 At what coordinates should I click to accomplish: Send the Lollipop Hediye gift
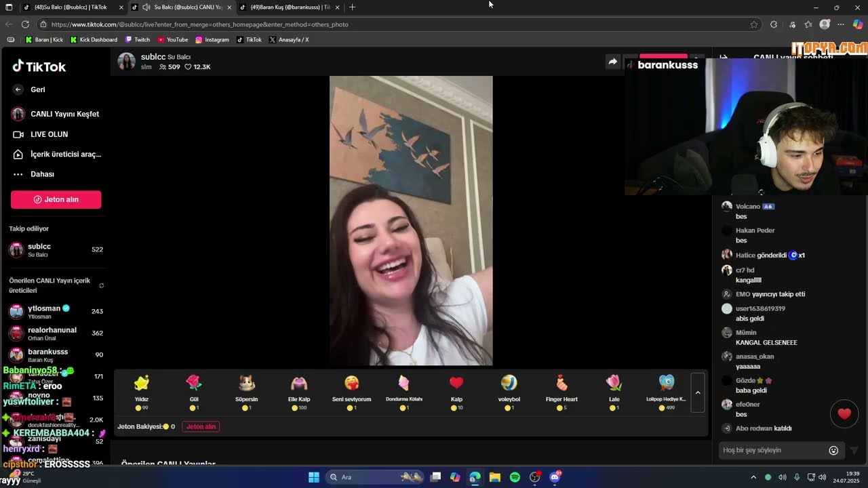click(666, 392)
